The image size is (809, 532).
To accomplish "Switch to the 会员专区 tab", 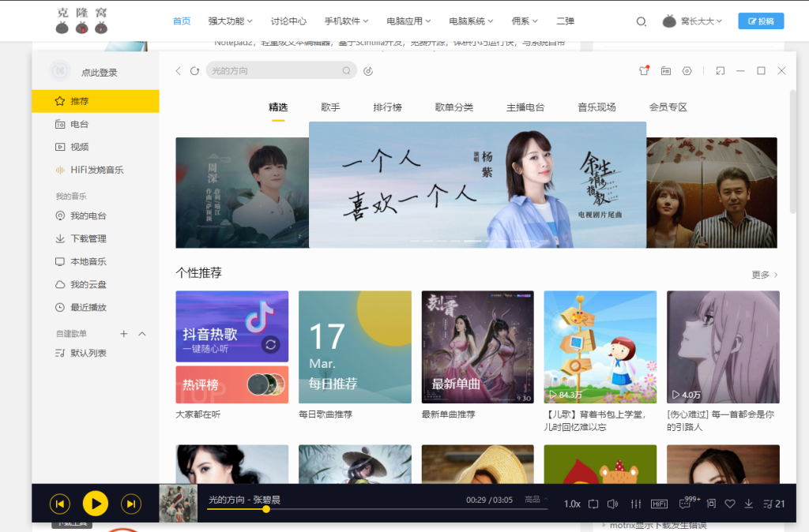I will (668, 107).
